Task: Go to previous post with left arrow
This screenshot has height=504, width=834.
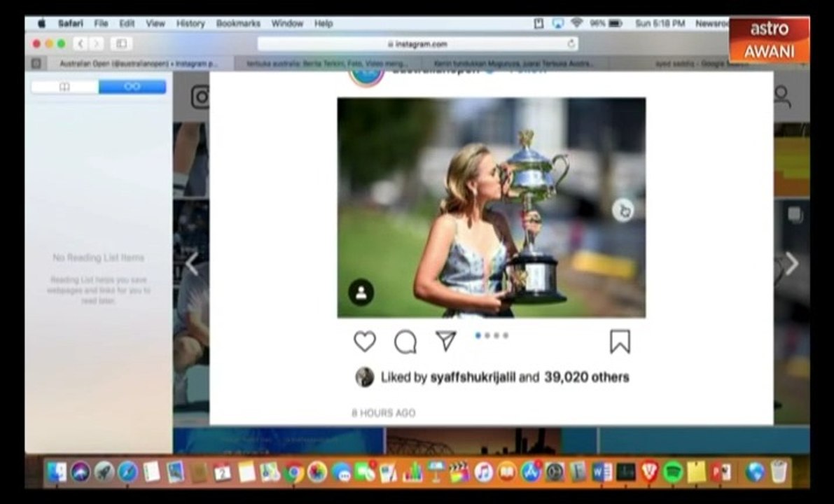Action: click(x=192, y=264)
